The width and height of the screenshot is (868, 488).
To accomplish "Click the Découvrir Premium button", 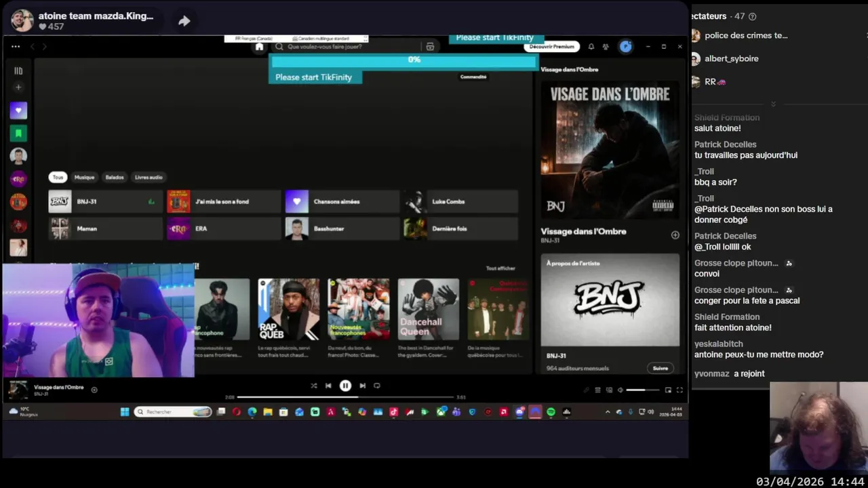I will point(551,47).
